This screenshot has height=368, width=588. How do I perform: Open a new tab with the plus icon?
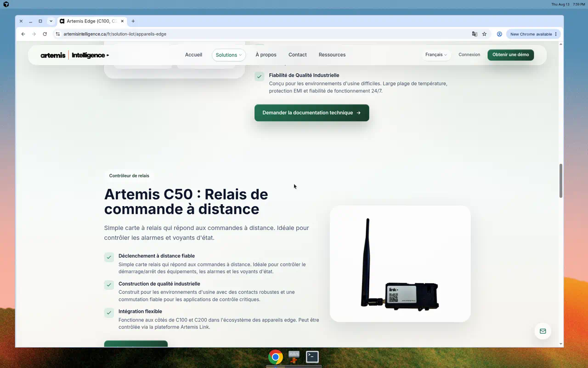[133, 21]
